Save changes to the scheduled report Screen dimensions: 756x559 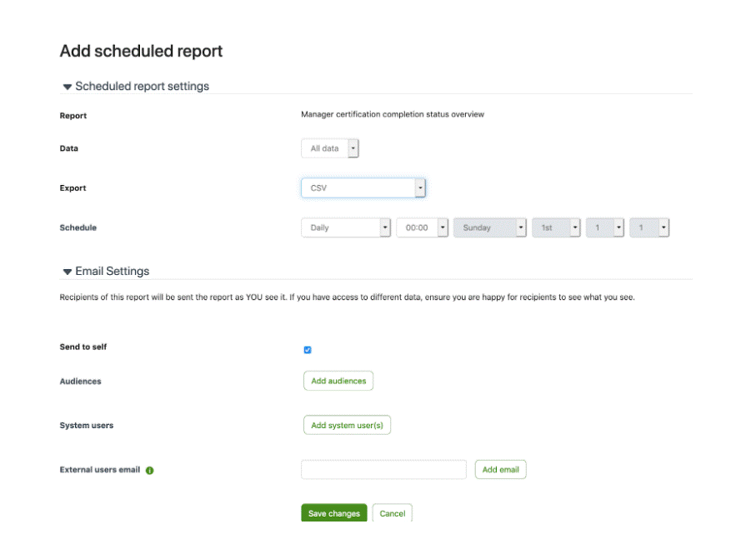click(x=334, y=513)
